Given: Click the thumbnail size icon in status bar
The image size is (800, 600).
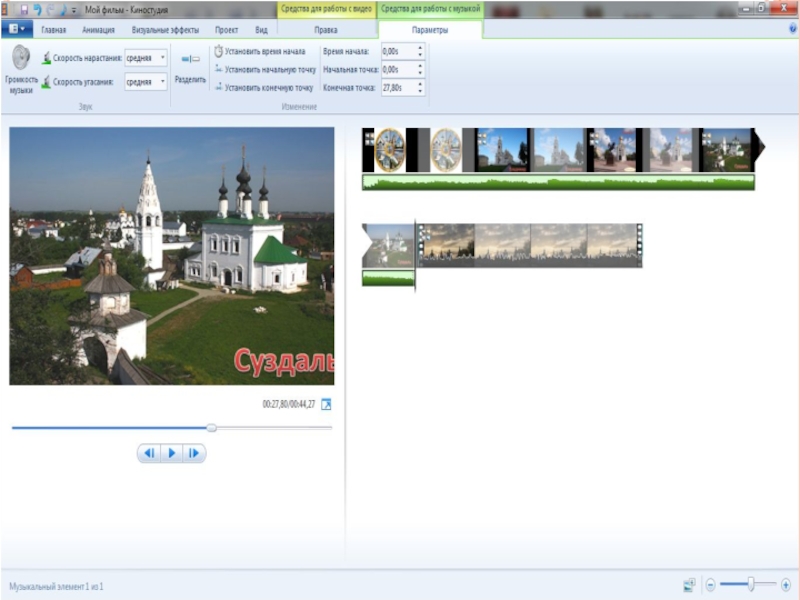Looking at the screenshot, I should pyautogui.click(x=689, y=585).
